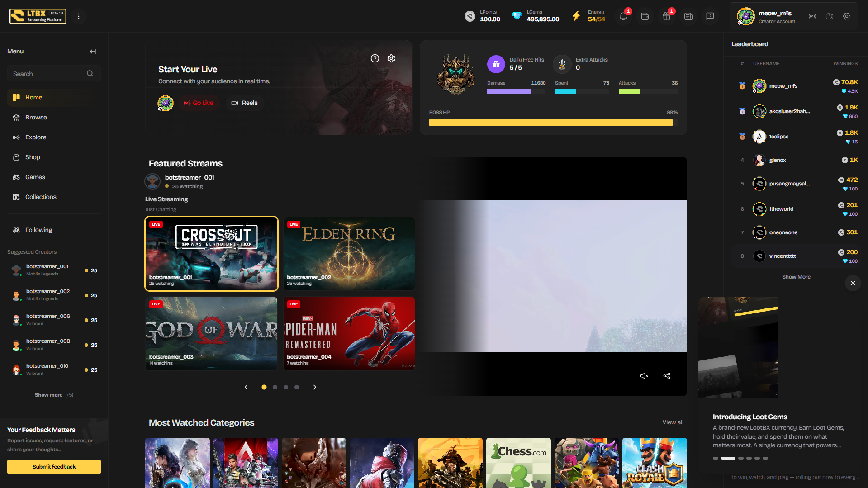
Task: Go to previous featured streams page
Action: click(246, 387)
